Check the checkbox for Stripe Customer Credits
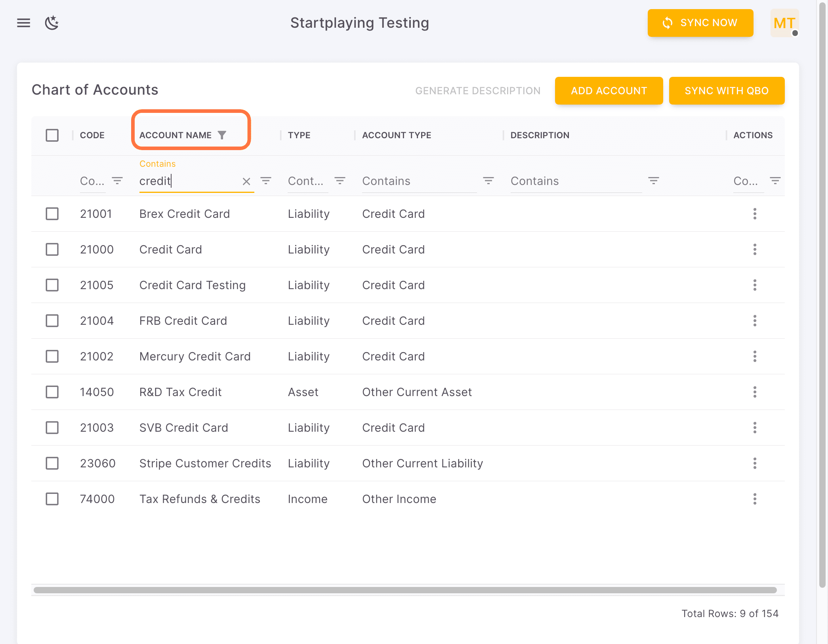 pos(52,463)
